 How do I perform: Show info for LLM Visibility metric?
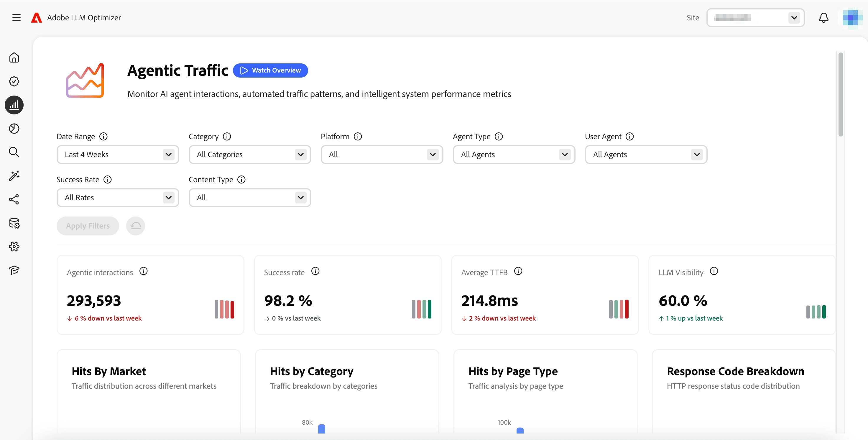pos(714,271)
